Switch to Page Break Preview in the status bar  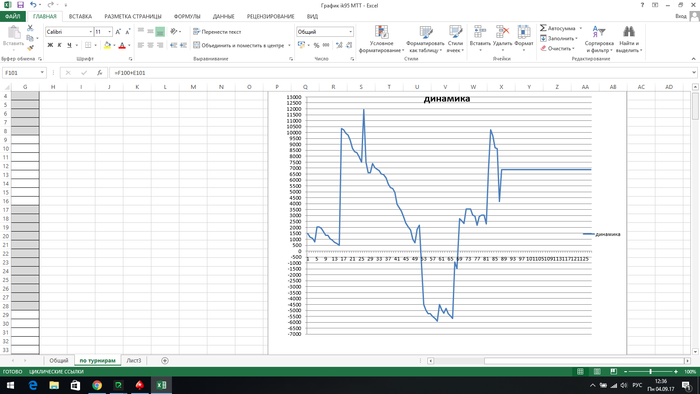(613, 372)
